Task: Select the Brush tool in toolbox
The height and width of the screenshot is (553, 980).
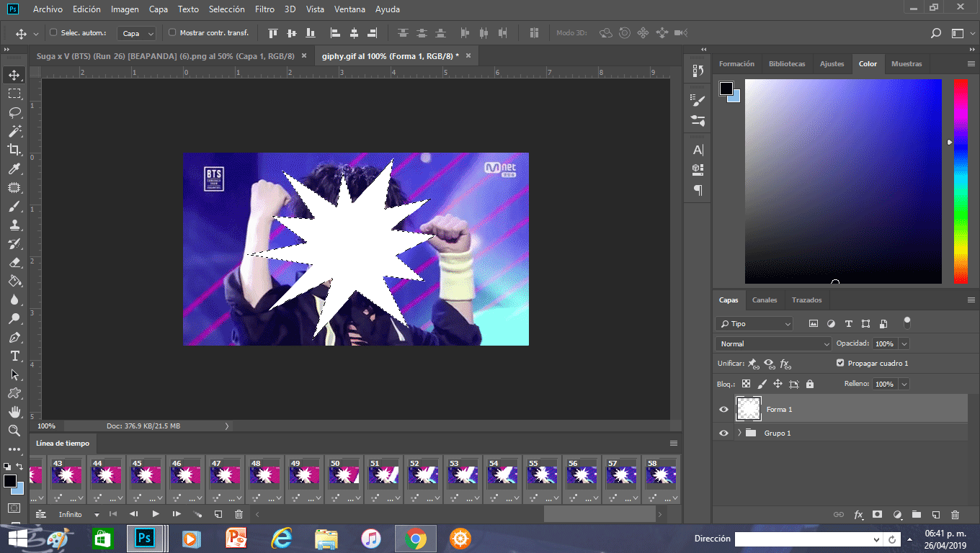Action: pyautogui.click(x=14, y=206)
